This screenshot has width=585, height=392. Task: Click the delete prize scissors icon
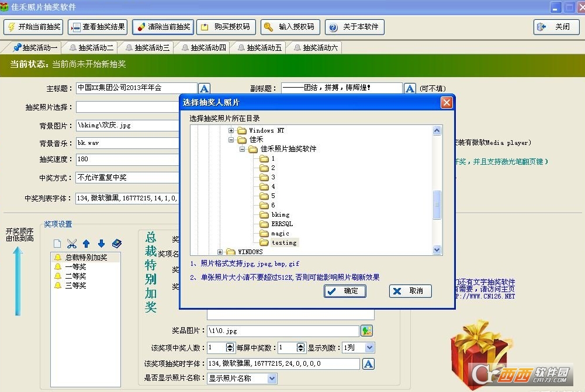tap(72, 244)
